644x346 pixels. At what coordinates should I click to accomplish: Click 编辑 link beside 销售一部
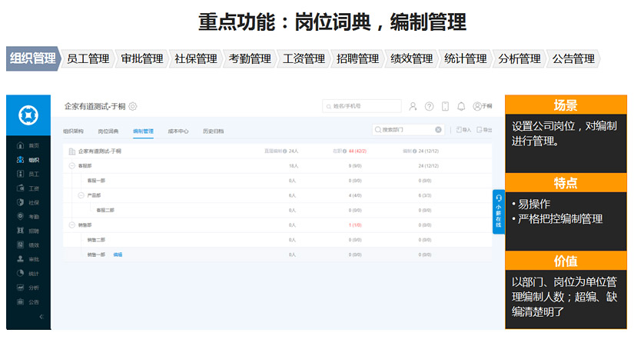coord(118,255)
